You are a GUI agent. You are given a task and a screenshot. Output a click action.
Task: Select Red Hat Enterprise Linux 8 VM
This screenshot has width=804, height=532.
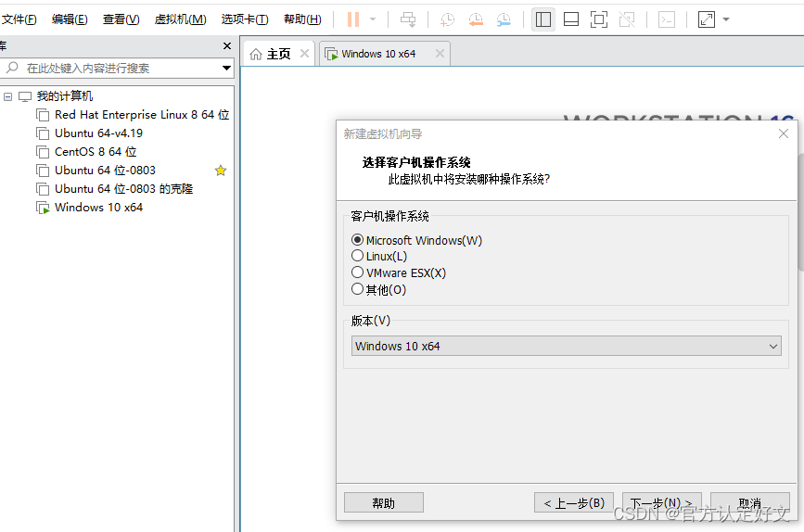pyautogui.click(x=142, y=115)
